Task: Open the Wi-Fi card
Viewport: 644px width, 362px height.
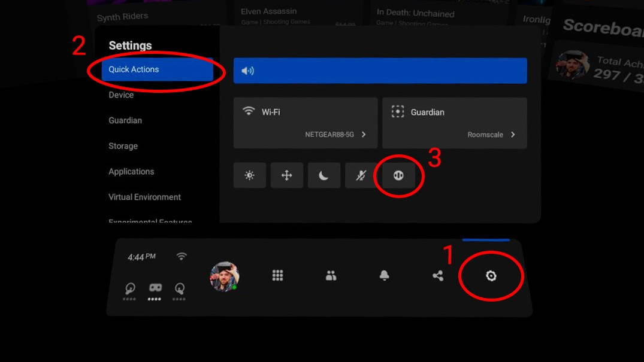Action: [x=306, y=123]
